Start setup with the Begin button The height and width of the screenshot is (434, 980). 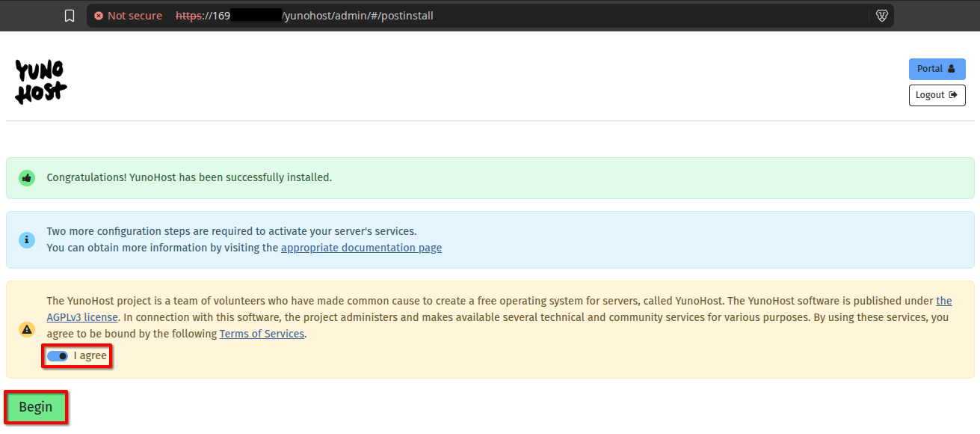pos(36,407)
